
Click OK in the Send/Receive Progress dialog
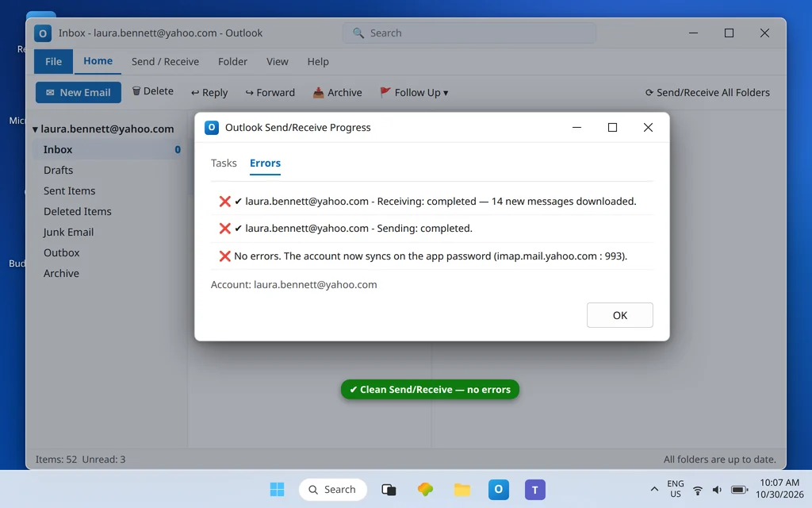pos(619,315)
